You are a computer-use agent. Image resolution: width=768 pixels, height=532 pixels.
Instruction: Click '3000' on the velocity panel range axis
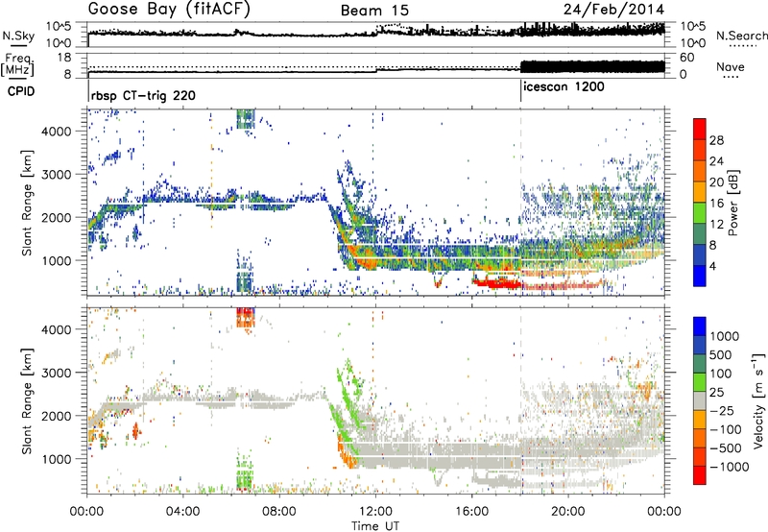click(58, 373)
